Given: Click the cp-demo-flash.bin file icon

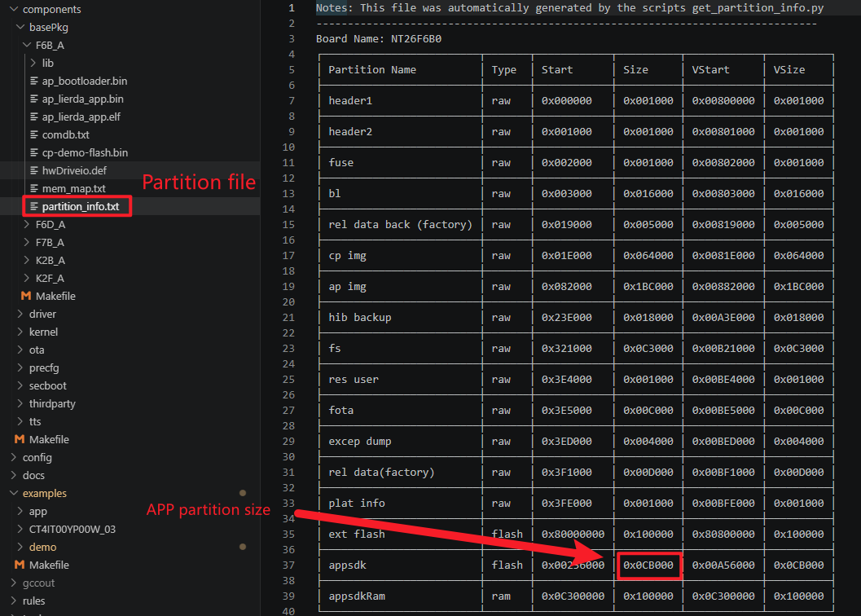Looking at the screenshot, I should tap(34, 152).
